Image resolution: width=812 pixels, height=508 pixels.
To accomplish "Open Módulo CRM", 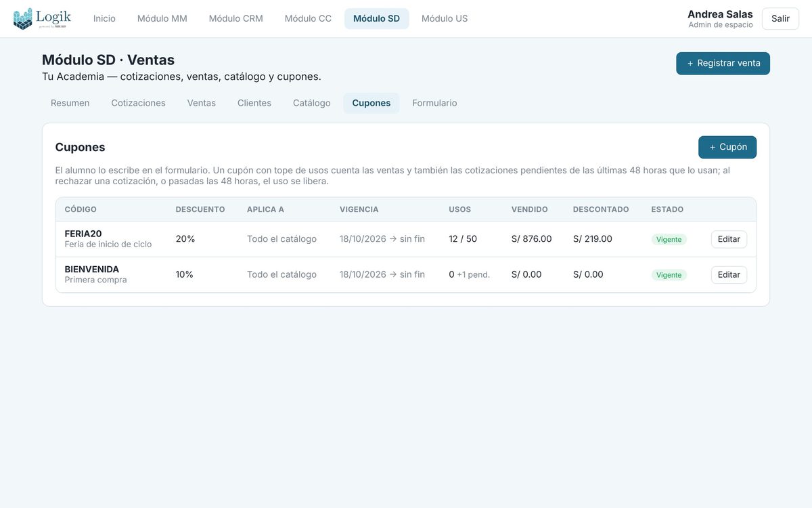I will click(x=236, y=18).
